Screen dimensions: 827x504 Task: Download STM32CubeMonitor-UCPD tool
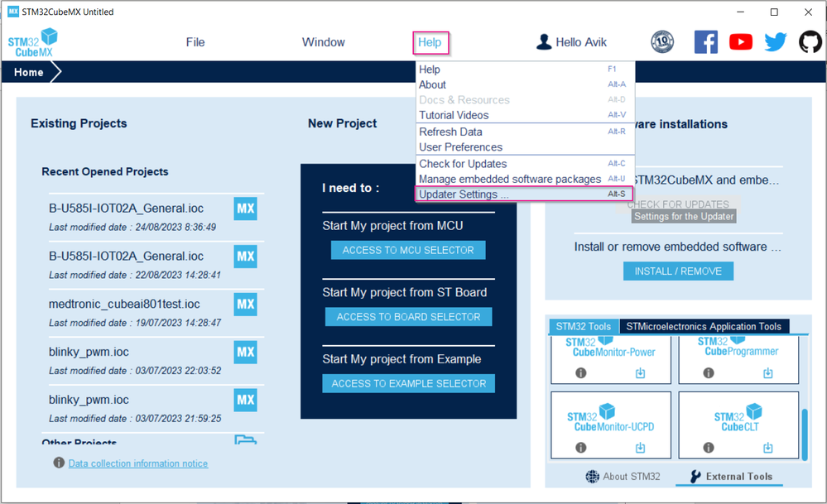pos(640,448)
